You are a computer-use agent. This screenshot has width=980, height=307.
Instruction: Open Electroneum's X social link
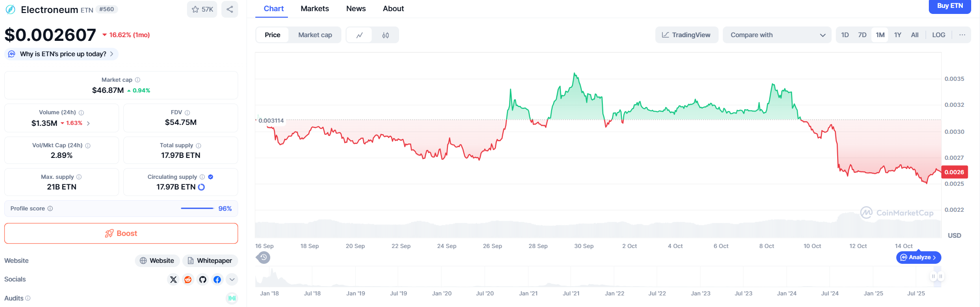pyautogui.click(x=173, y=280)
